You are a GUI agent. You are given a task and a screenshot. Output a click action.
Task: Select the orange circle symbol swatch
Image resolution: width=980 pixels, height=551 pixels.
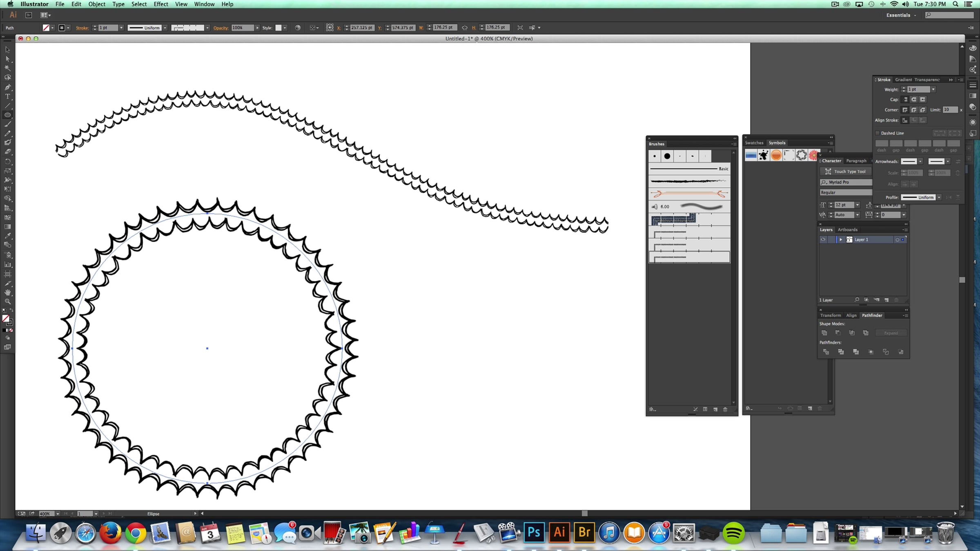coord(776,155)
